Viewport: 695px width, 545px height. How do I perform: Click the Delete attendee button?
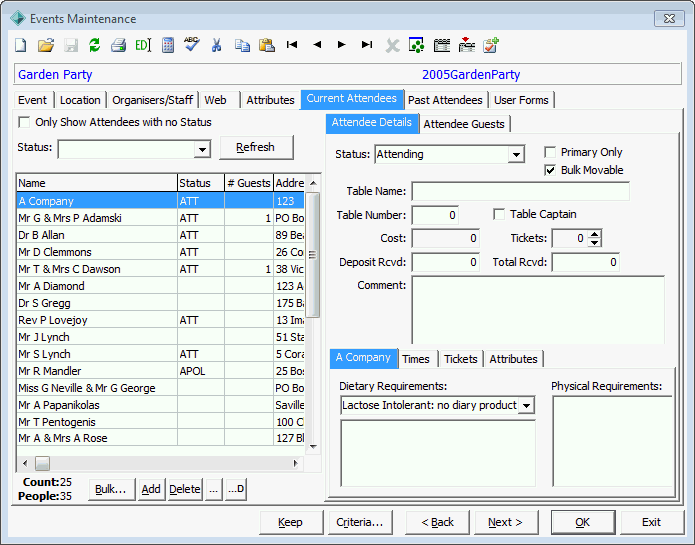(x=185, y=489)
